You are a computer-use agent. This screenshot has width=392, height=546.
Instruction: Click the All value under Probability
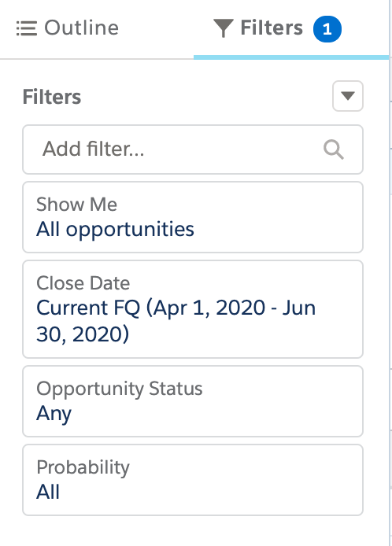(x=48, y=492)
